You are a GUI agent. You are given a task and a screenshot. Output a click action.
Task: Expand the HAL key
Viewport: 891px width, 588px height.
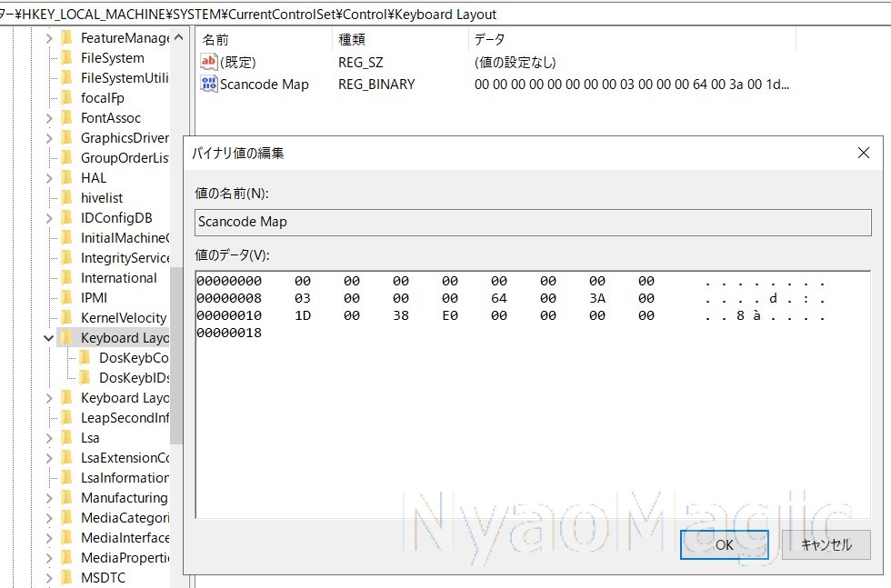tap(49, 178)
